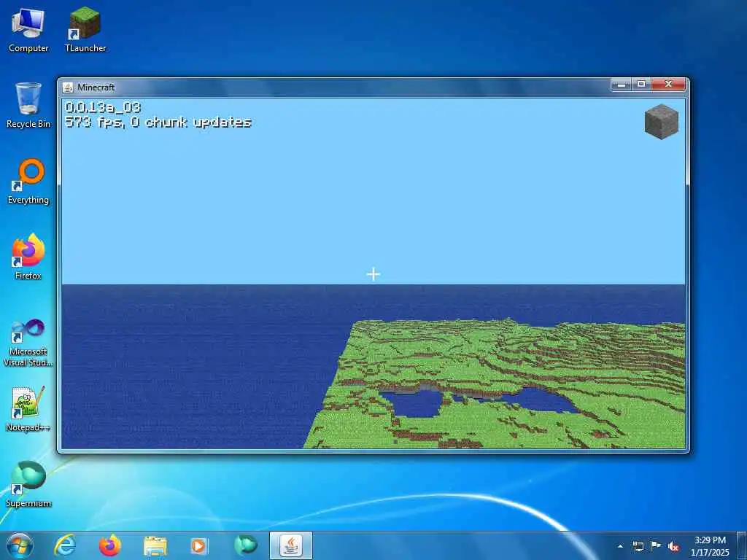Select the Firefox desktop shortcut

click(x=28, y=257)
